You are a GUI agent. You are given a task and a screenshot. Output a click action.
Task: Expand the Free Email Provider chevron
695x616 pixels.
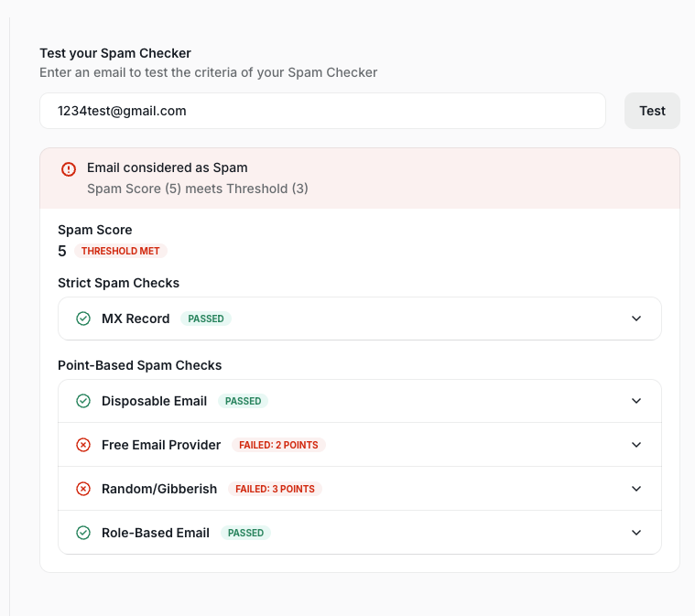tap(637, 445)
